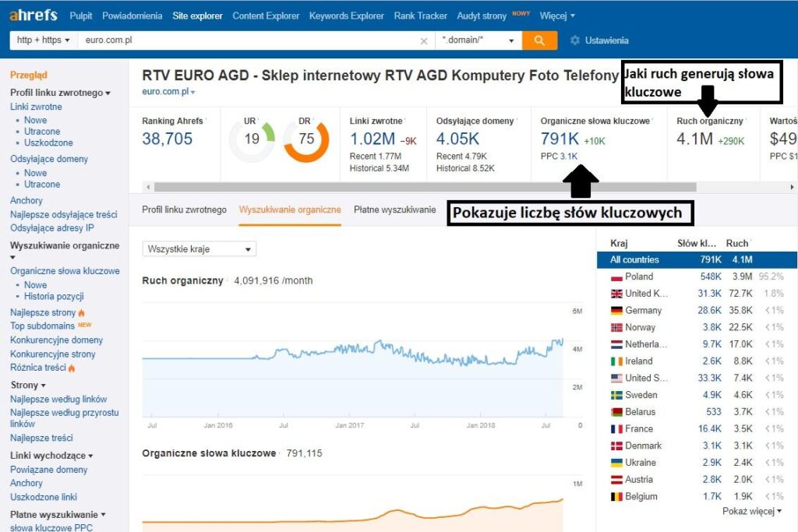The height and width of the screenshot is (532, 798).
Task: Collapse the Strony sidebar section
Action: [x=28, y=386]
